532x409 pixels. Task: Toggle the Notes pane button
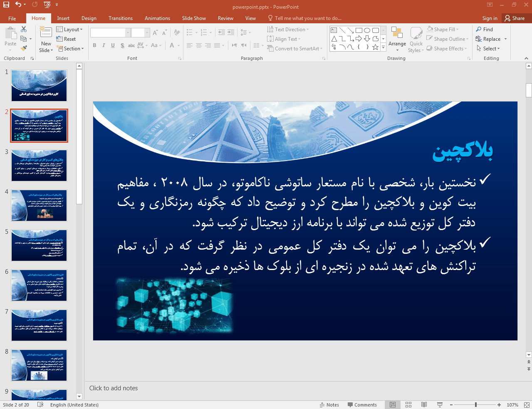[329, 405]
